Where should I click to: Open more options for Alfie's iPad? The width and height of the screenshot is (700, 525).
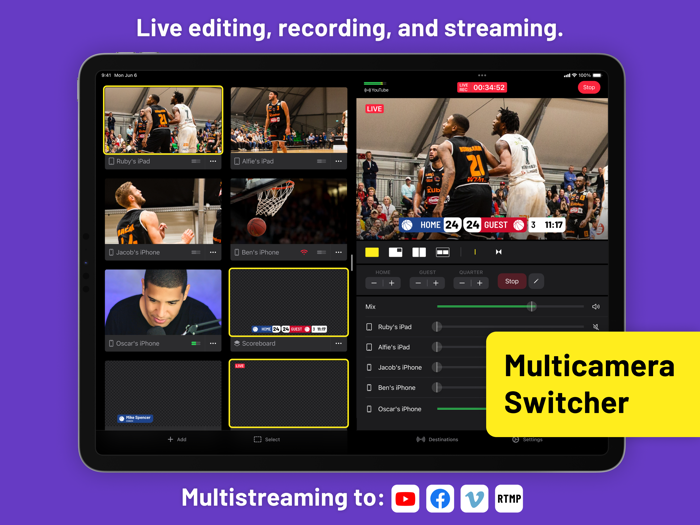338,161
